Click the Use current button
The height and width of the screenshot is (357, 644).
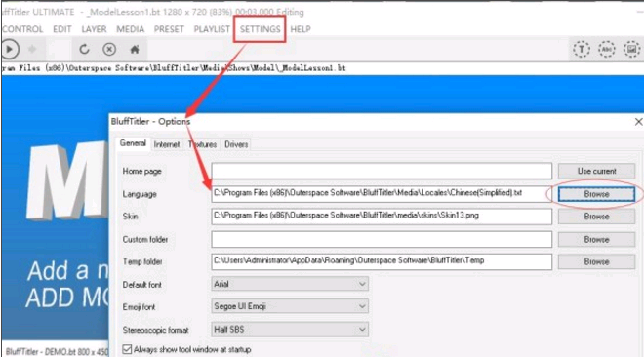click(596, 171)
